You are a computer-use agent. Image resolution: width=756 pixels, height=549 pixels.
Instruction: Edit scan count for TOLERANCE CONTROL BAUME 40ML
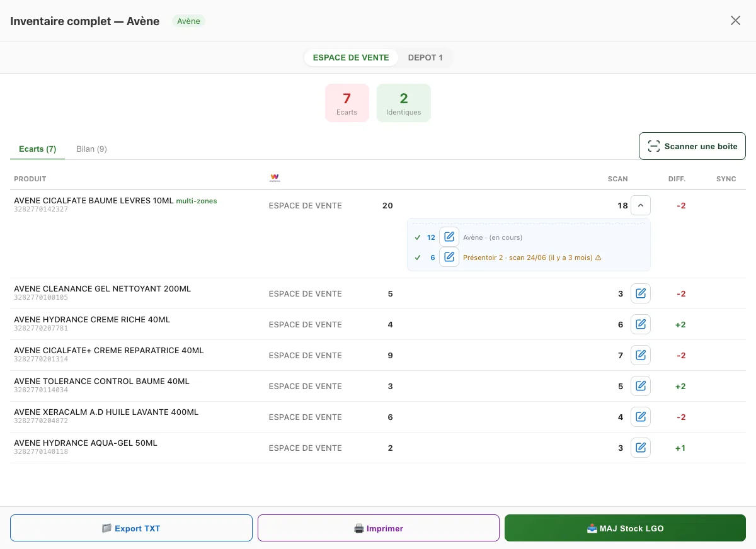click(641, 386)
